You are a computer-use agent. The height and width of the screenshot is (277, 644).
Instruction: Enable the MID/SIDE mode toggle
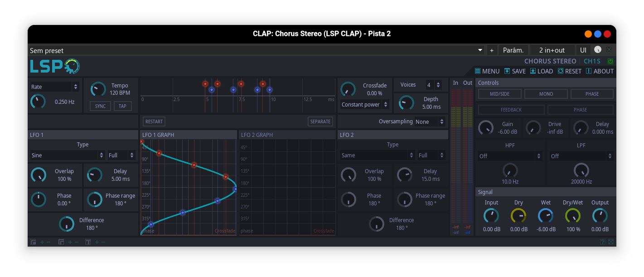(x=499, y=93)
